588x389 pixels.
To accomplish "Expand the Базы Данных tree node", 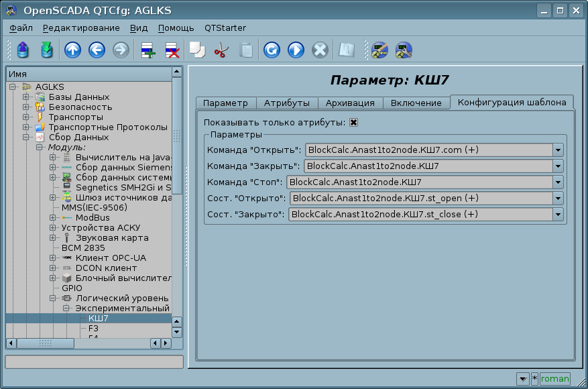I will [x=26, y=97].
